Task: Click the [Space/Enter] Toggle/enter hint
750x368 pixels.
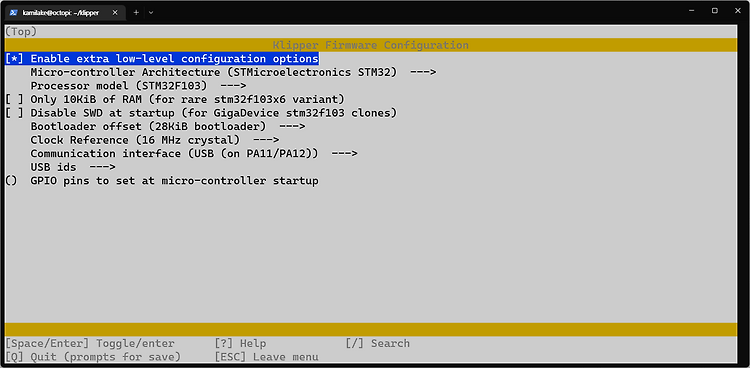Action: [x=90, y=343]
